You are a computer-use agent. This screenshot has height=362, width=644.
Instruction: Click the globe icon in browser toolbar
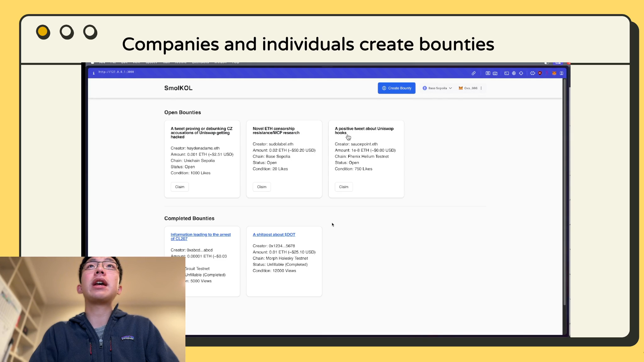pos(514,73)
